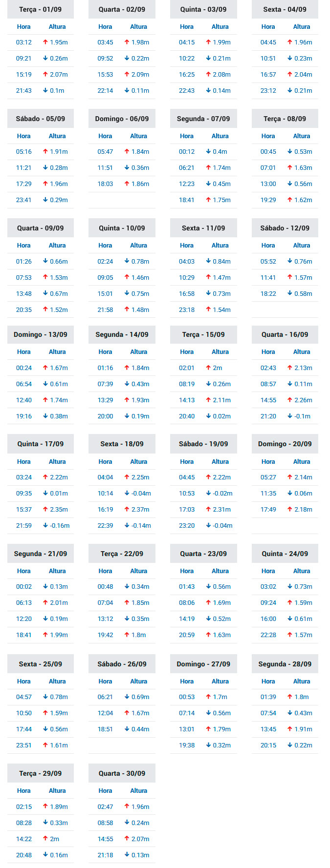Click the up arrow beside 2.26m on Quarta 16/09
The height and width of the screenshot is (868, 330).
[x=290, y=400]
